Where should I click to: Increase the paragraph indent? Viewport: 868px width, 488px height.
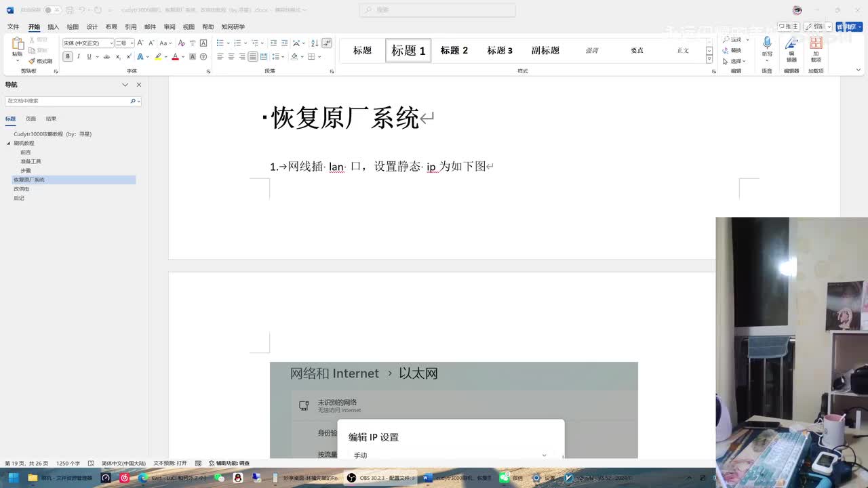coord(284,43)
